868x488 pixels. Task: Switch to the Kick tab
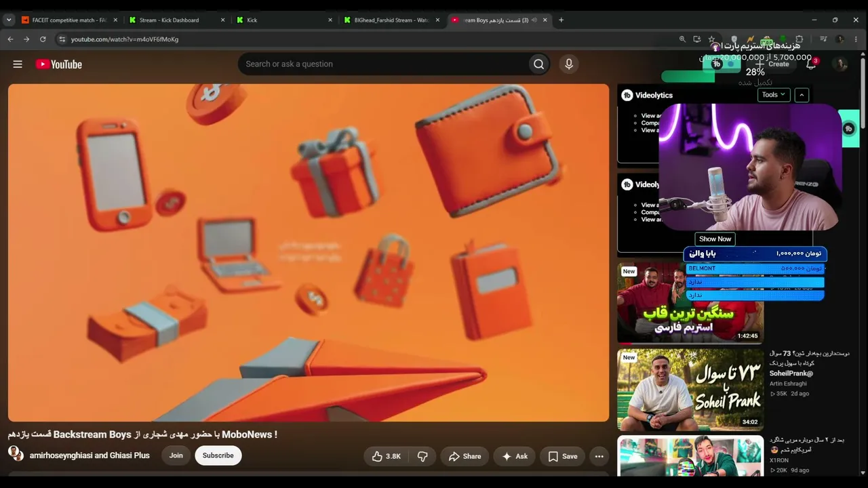[x=283, y=20]
